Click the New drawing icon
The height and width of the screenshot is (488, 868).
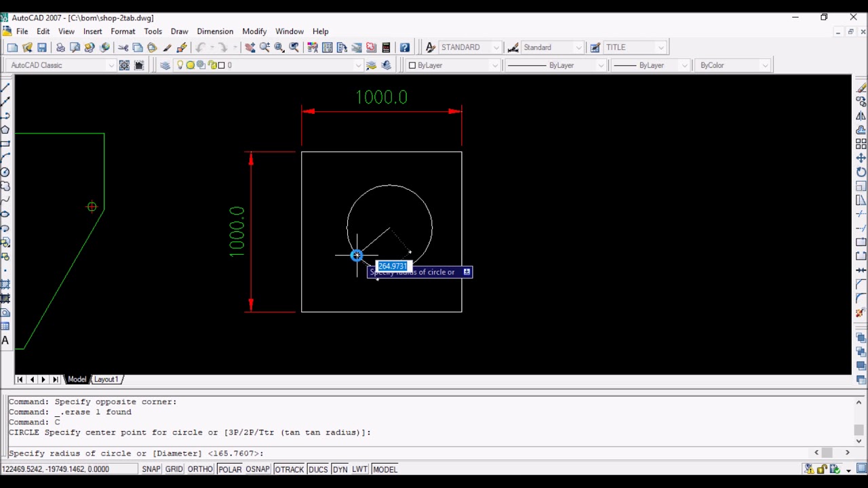click(12, 47)
